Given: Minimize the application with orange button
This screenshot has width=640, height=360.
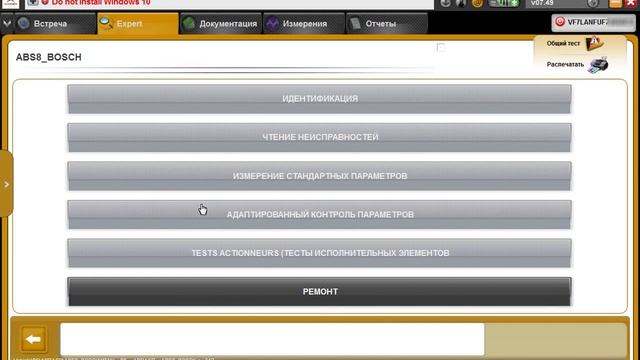Looking at the screenshot, I should coord(616,4).
